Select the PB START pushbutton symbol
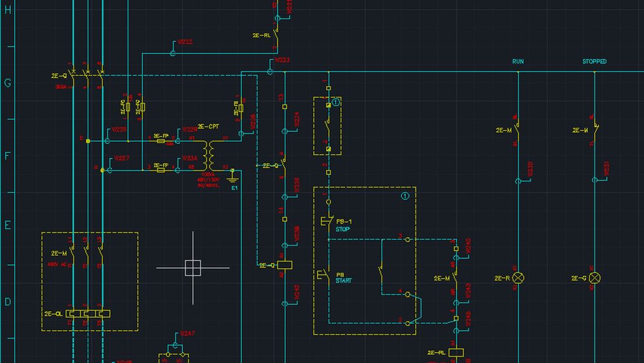Viewport: 644px width, 363px height. [324, 275]
